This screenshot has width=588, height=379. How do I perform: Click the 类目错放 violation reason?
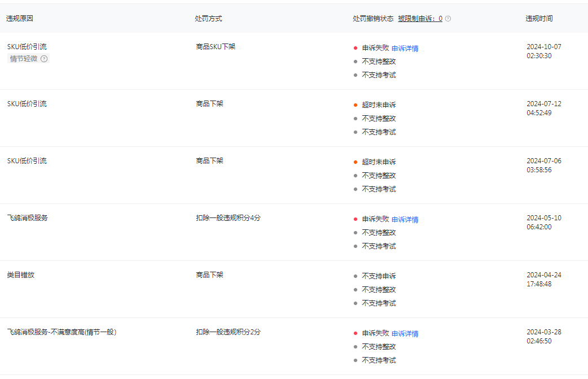tap(21, 275)
